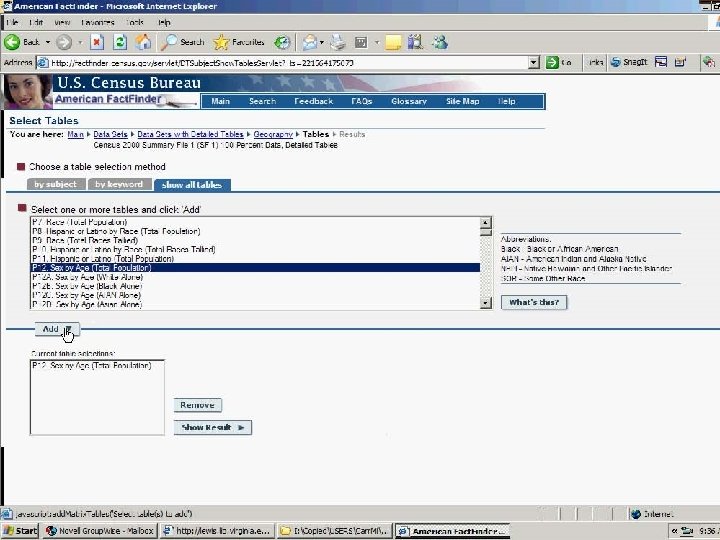The width and height of the screenshot is (720, 540).
Task: Click Help in the blue navigation bar
Action: (506, 101)
